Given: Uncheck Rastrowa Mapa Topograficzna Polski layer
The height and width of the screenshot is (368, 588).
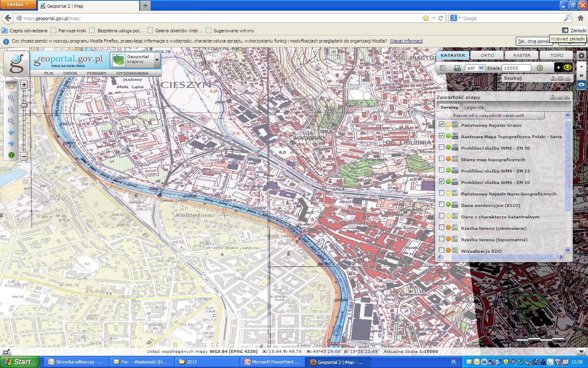Looking at the screenshot, I should click(441, 136).
